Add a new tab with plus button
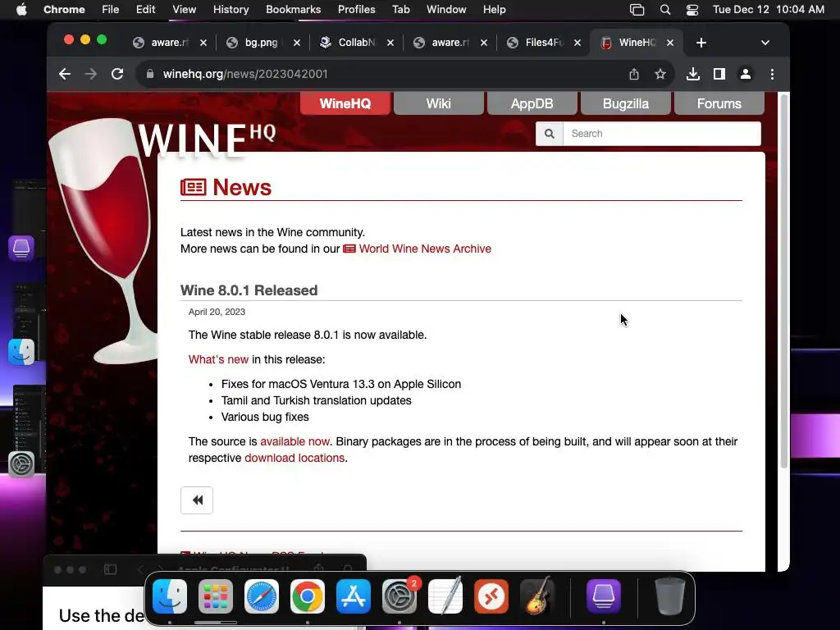Image resolution: width=840 pixels, height=630 pixels. click(701, 43)
